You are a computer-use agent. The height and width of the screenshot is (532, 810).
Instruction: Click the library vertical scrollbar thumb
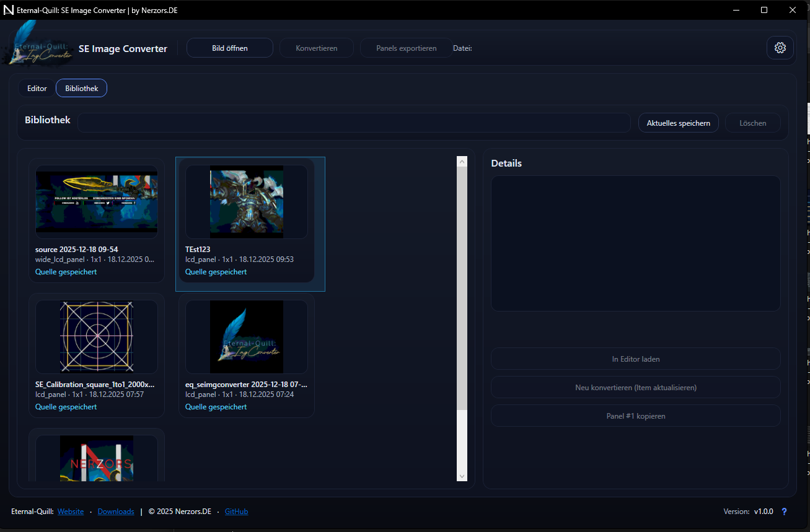pyautogui.click(x=462, y=288)
